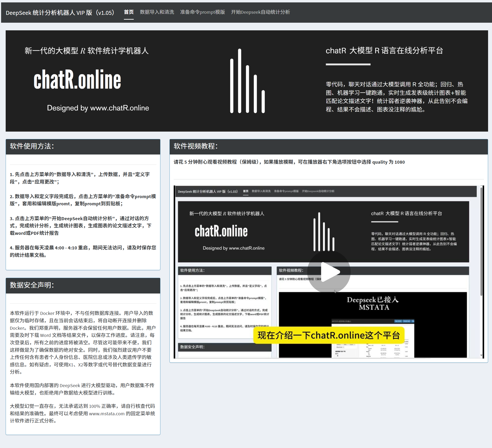Click the chatR.online banner logo
The image size is (492, 448).
pos(77,79)
